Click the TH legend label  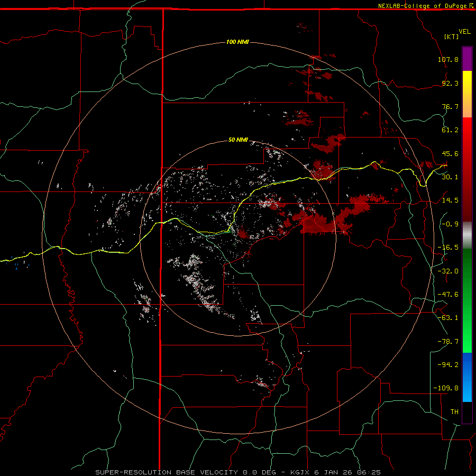454,412
